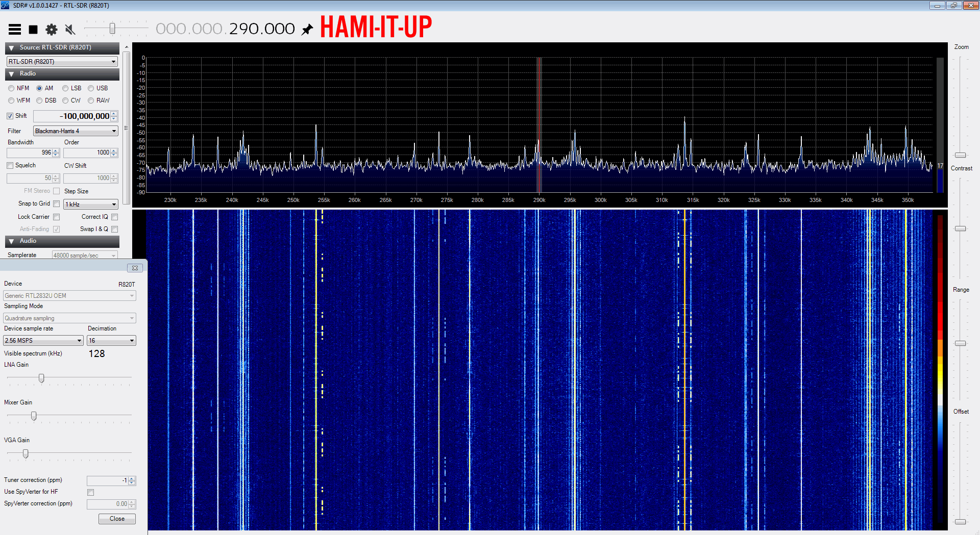Click the SpyVerter correction ppm field

pyautogui.click(x=108, y=504)
